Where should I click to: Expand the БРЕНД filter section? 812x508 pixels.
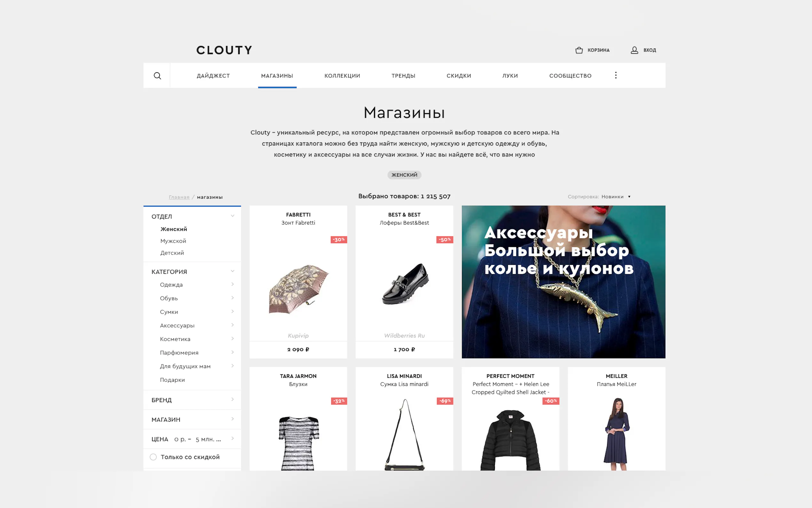point(192,400)
